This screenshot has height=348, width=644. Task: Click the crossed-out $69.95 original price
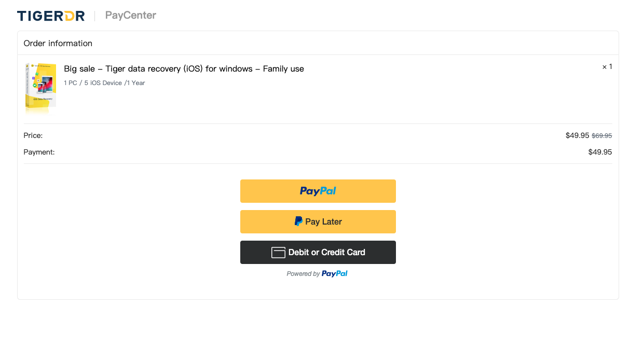click(x=602, y=136)
